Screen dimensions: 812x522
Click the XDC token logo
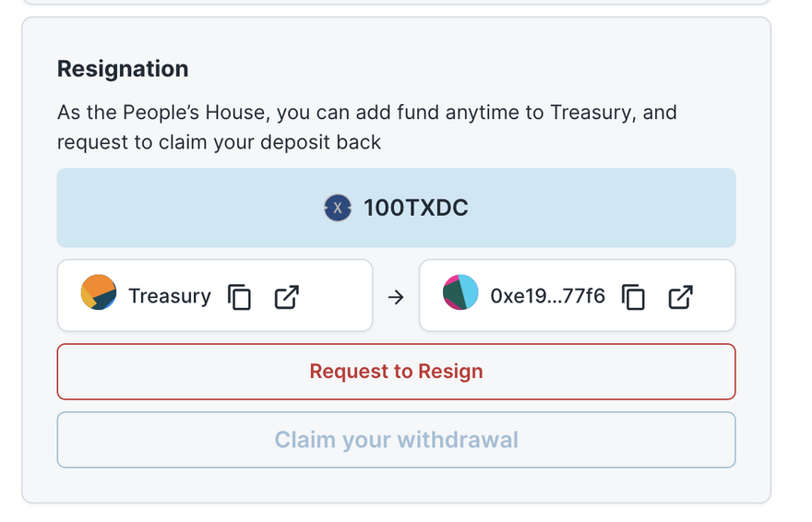tap(338, 208)
